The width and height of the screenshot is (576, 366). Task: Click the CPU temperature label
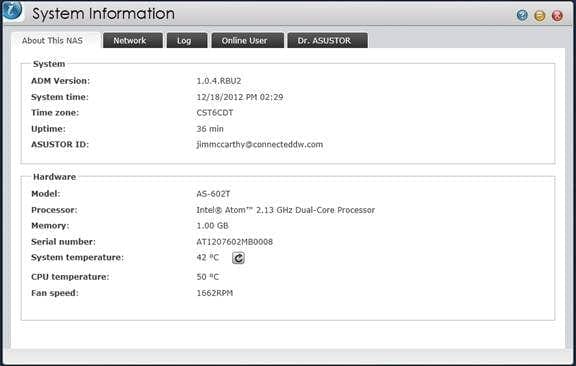(x=70, y=277)
